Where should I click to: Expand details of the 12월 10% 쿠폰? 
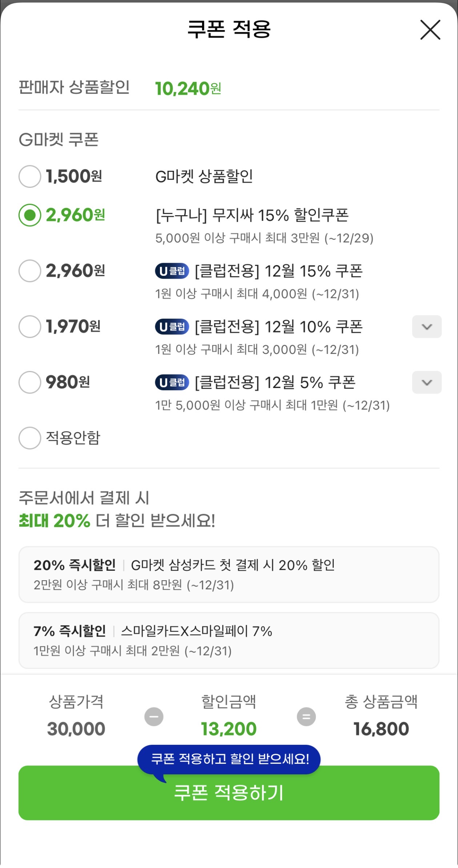427,326
